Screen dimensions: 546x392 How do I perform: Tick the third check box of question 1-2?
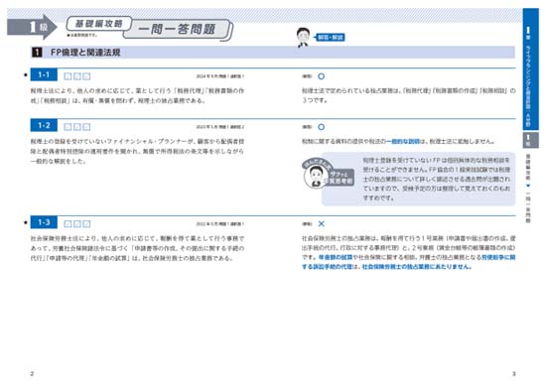[x=86, y=127]
